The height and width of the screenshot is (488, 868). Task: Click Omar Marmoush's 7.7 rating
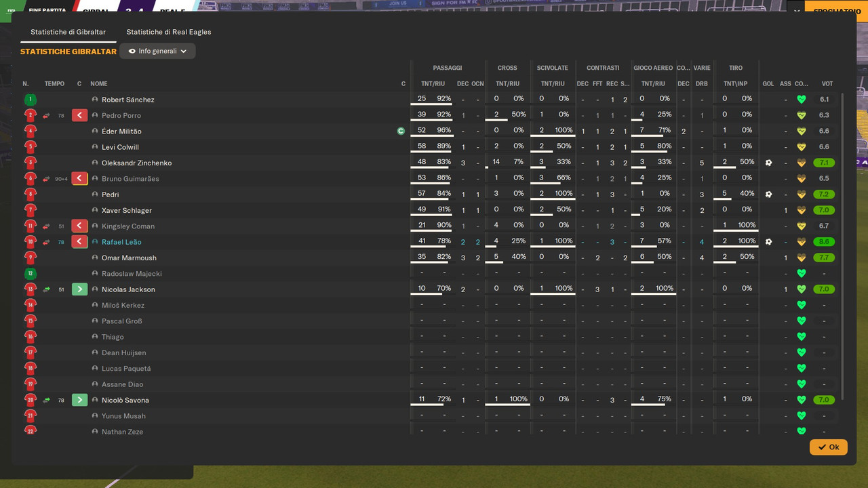tap(825, 258)
